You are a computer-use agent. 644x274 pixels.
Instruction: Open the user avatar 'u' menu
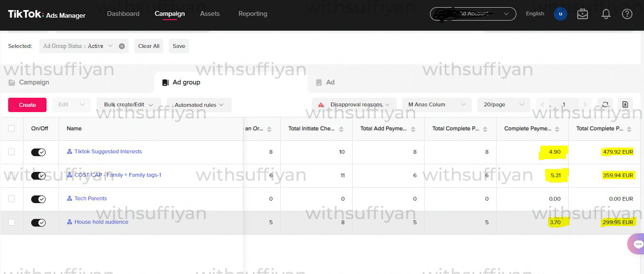pyautogui.click(x=561, y=14)
